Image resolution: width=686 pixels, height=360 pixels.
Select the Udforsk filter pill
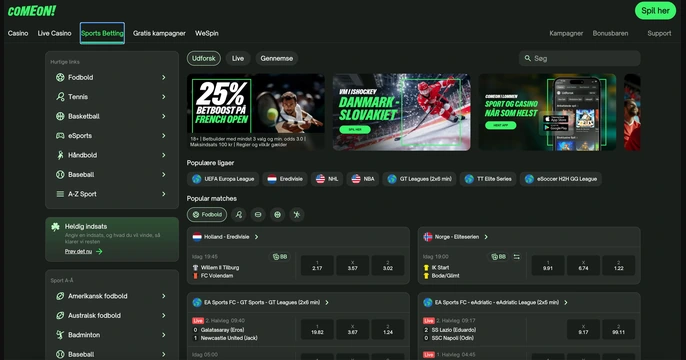(x=204, y=58)
